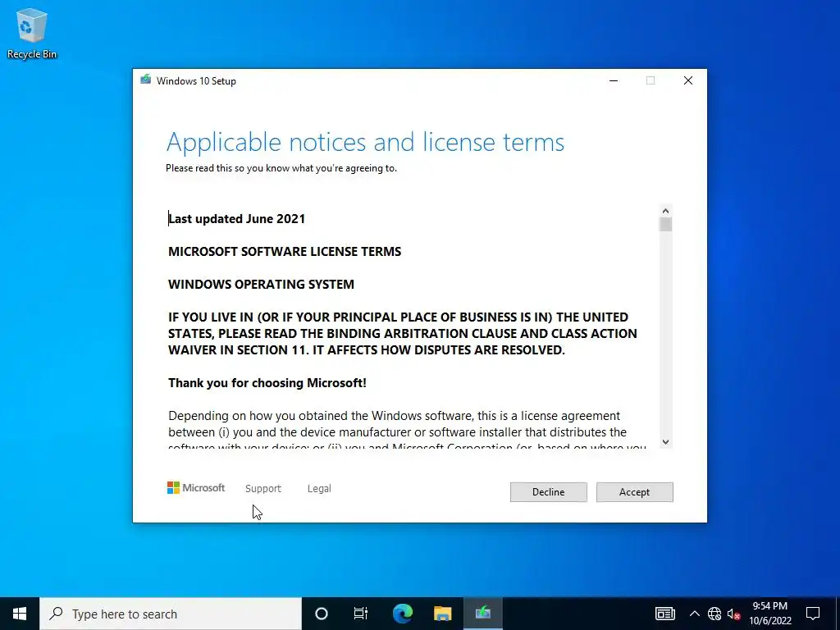Decline the license terms
The height and width of the screenshot is (630, 840).
548,492
